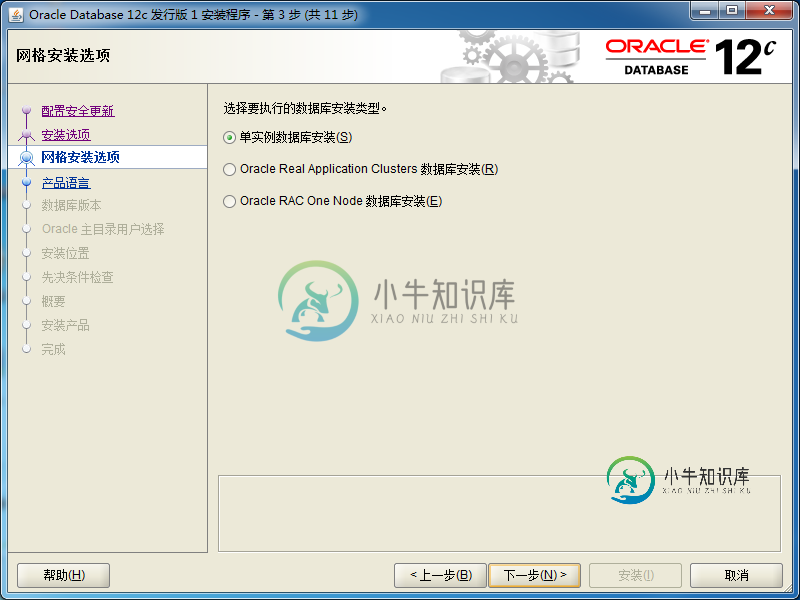Viewport: 800px width, 600px height.
Task: Click the Oracle 主目录用户选择 step label
Action: point(103,229)
